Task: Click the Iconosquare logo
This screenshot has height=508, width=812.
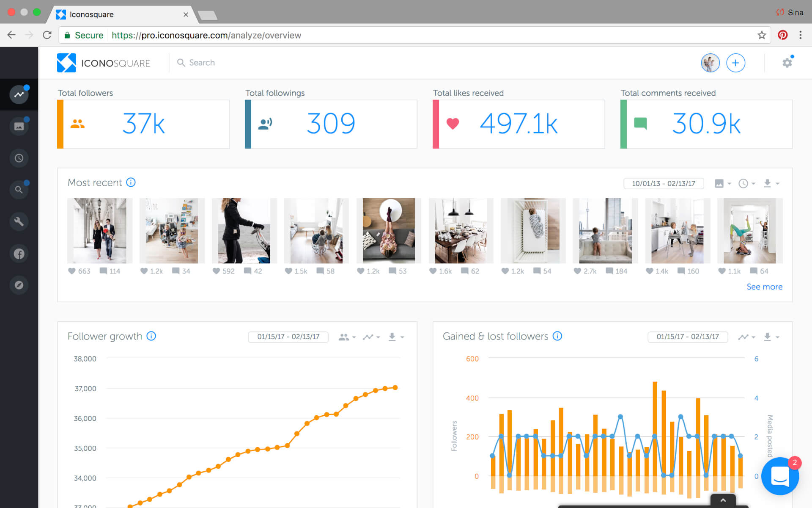Action: coord(104,63)
